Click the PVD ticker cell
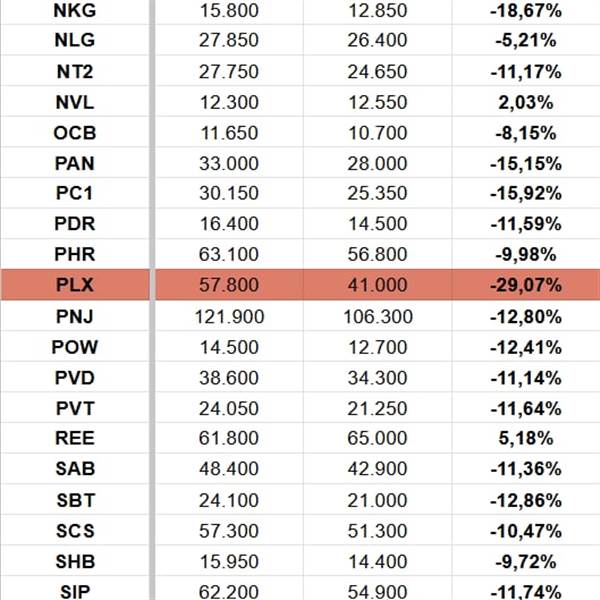Screen dimensions: 600x600 coord(76,377)
